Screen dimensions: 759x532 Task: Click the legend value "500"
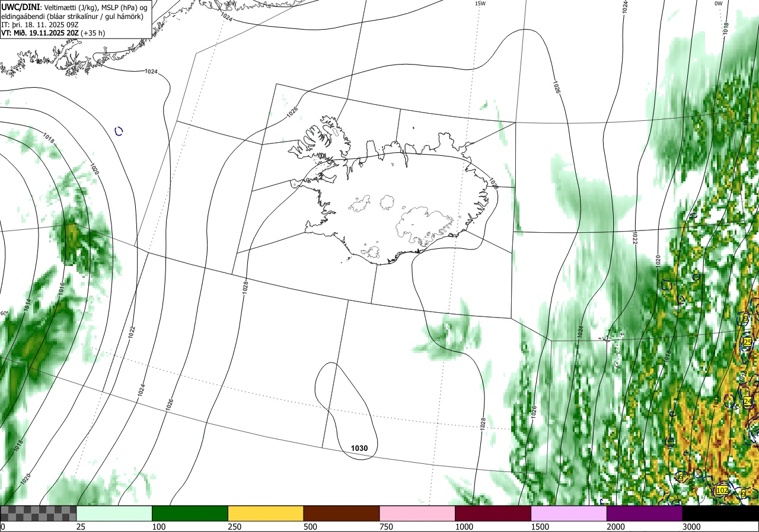pyautogui.click(x=311, y=527)
